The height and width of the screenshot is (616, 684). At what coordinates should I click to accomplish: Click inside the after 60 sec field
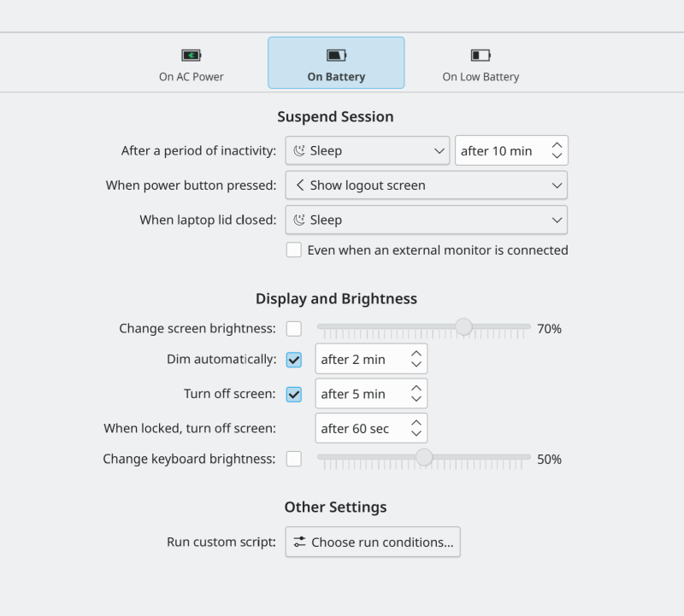(359, 427)
